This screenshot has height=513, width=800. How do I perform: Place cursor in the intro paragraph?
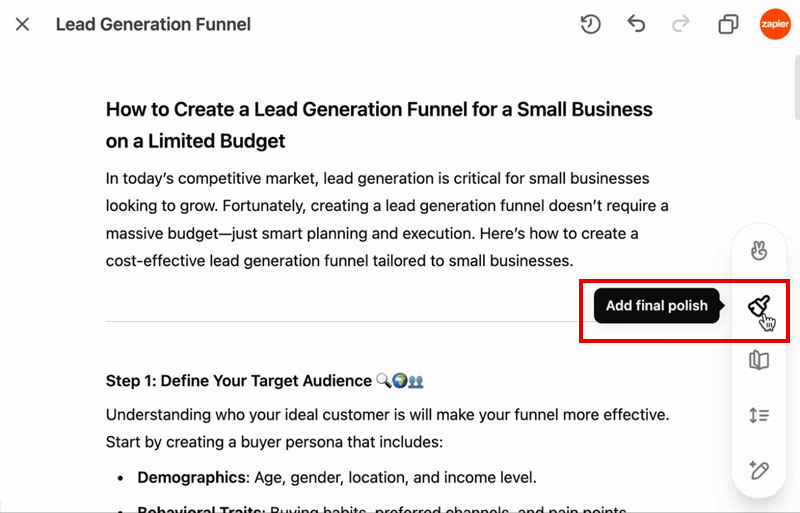pos(386,220)
